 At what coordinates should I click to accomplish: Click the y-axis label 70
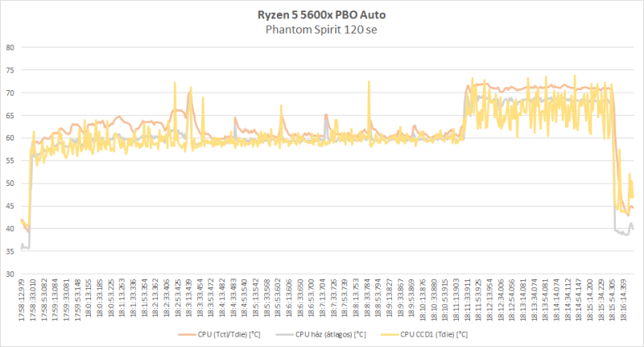10,93
